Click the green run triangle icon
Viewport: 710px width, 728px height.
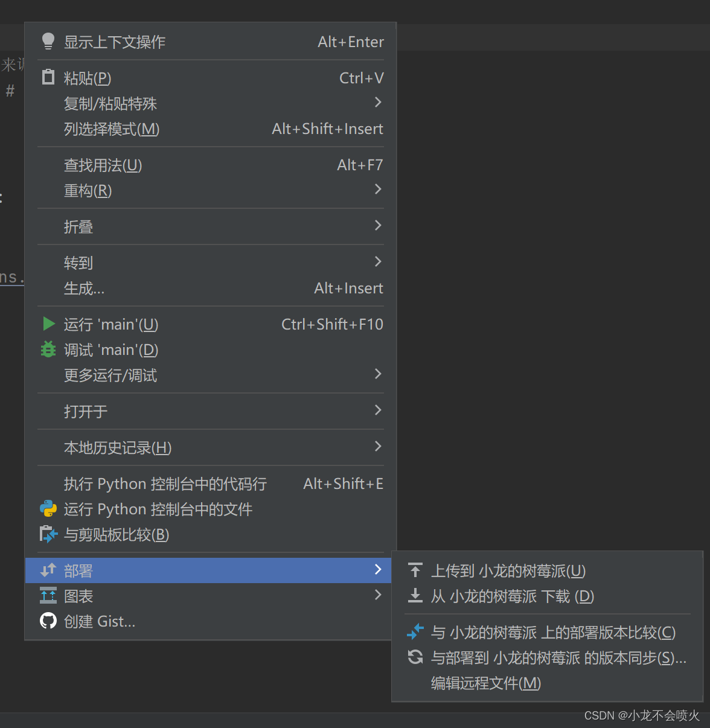pyautogui.click(x=49, y=324)
